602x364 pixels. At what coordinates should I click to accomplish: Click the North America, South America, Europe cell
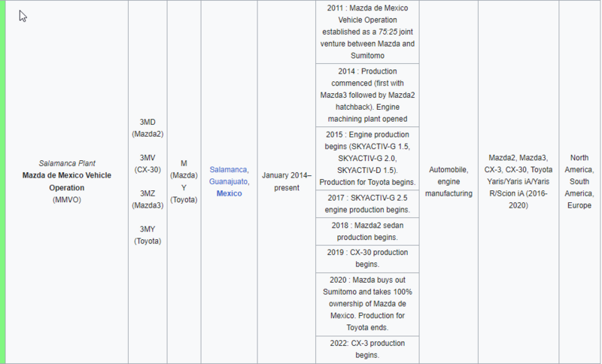tap(579, 181)
